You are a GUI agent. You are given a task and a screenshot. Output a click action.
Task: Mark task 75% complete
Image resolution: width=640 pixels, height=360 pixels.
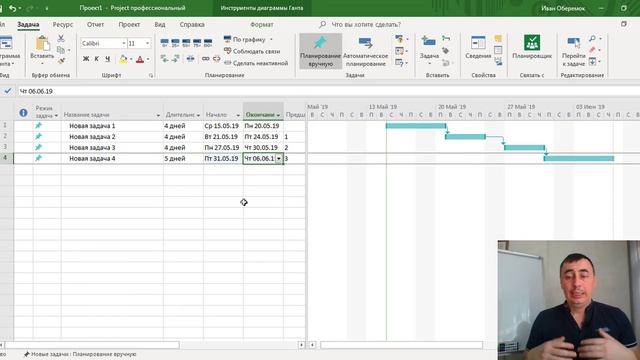[197, 42]
